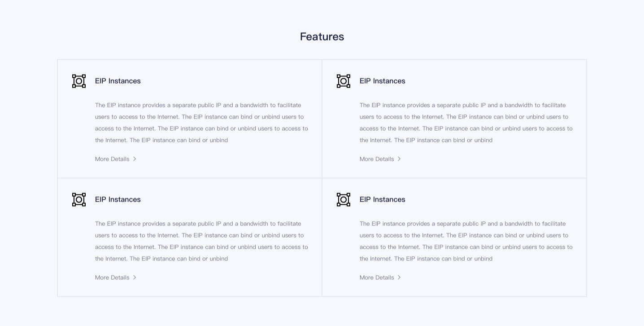Click the EIP Instances icon in top-right card
This screenshot has width=644, height=326.
pos(344,81)
